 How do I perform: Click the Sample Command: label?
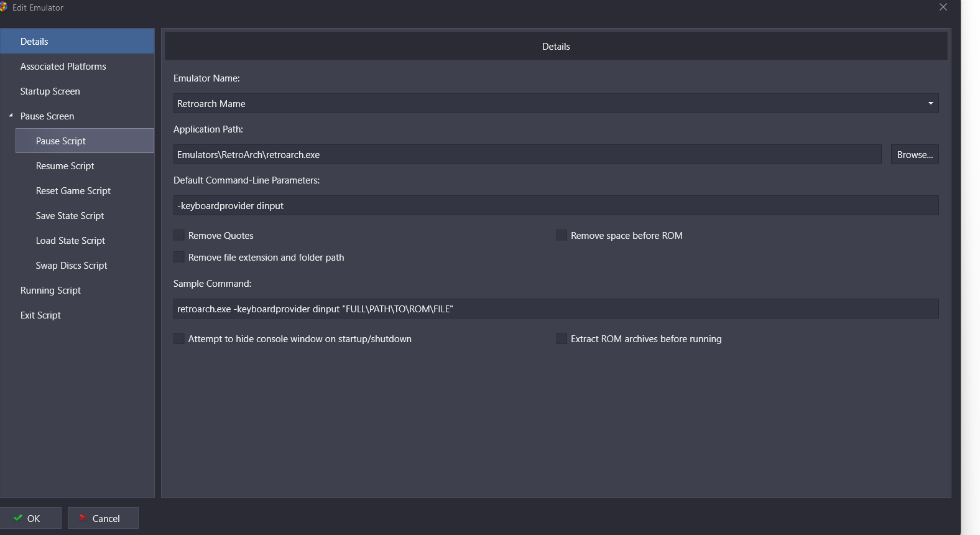pyautogui.click(x=213, y=283)
